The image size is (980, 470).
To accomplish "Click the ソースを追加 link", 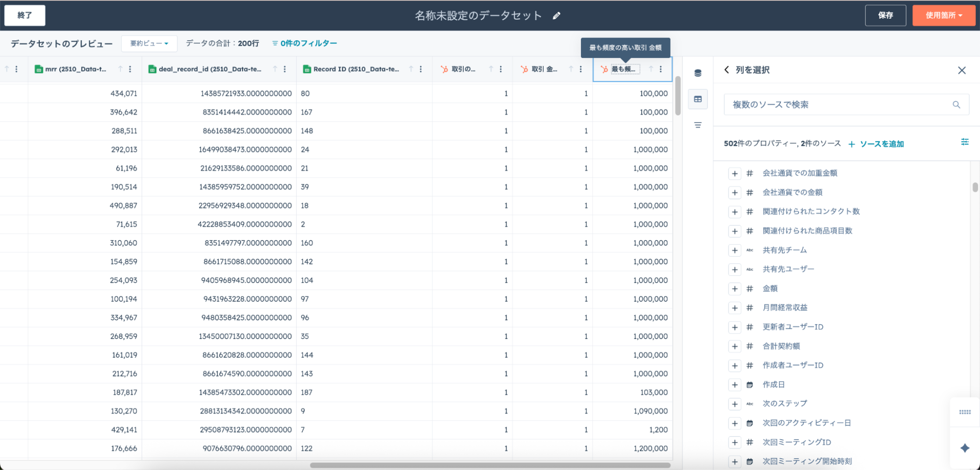I will coord(876,144).
